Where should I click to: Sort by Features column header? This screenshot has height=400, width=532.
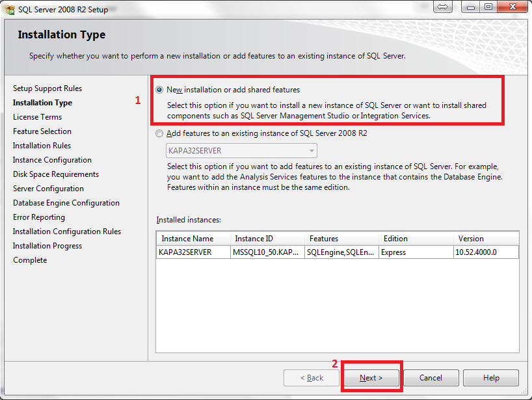tap(341, 239)
